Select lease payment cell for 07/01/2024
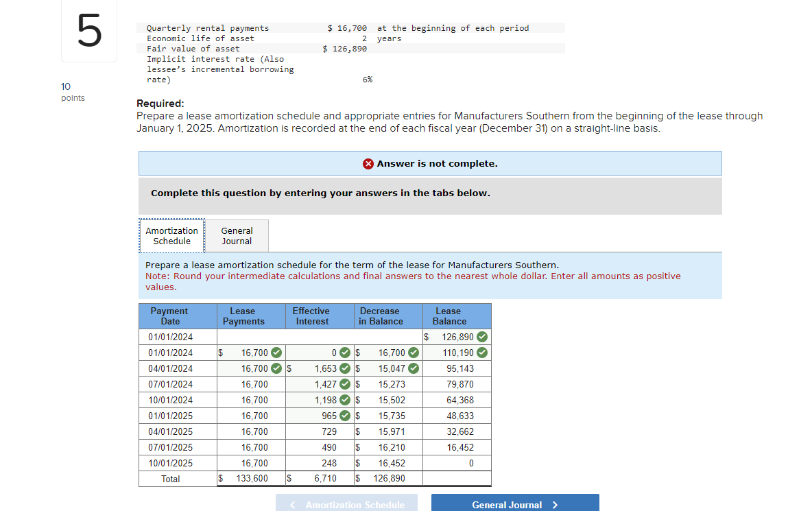The width and height of the screenshot is (812, 511). coord(251,384)
